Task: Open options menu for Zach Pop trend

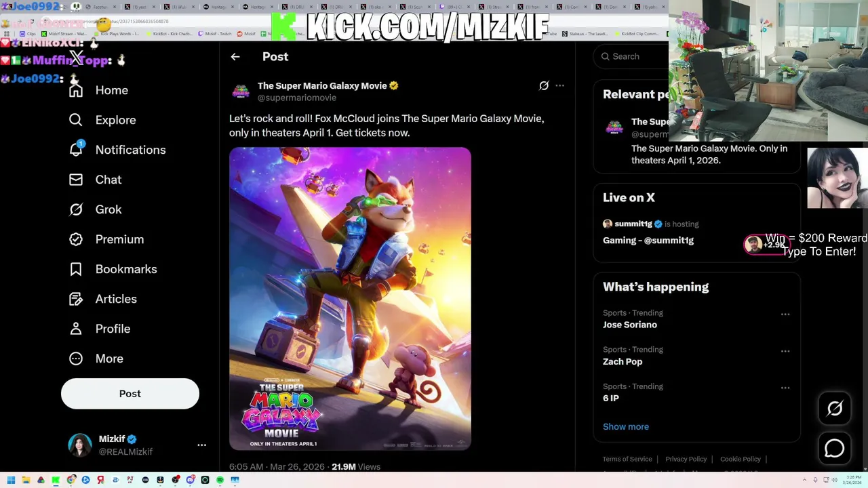Action: pos(785,351)
